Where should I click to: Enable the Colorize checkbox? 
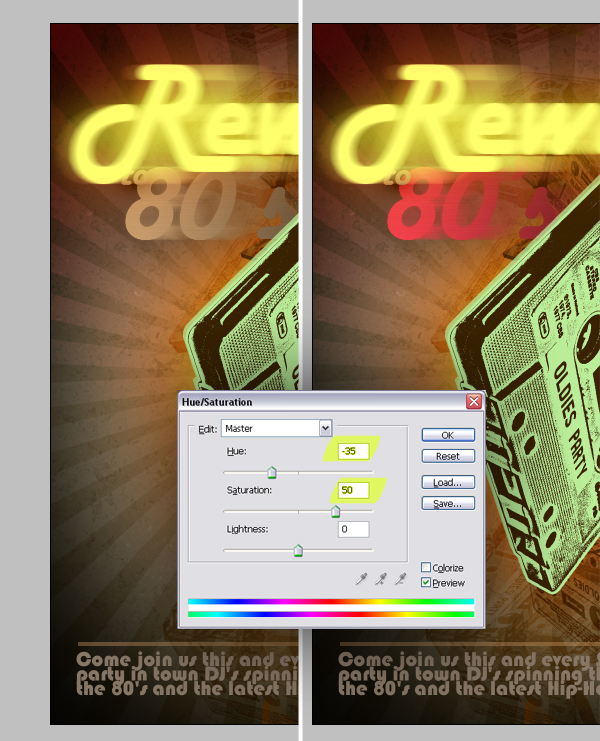427,568
